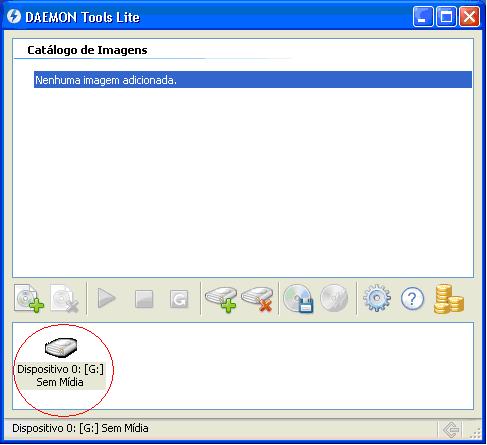The width and height of the screenshot is (487, 445).
Task: Add a virtual drive using green plus icon
Action: (221, 299)
